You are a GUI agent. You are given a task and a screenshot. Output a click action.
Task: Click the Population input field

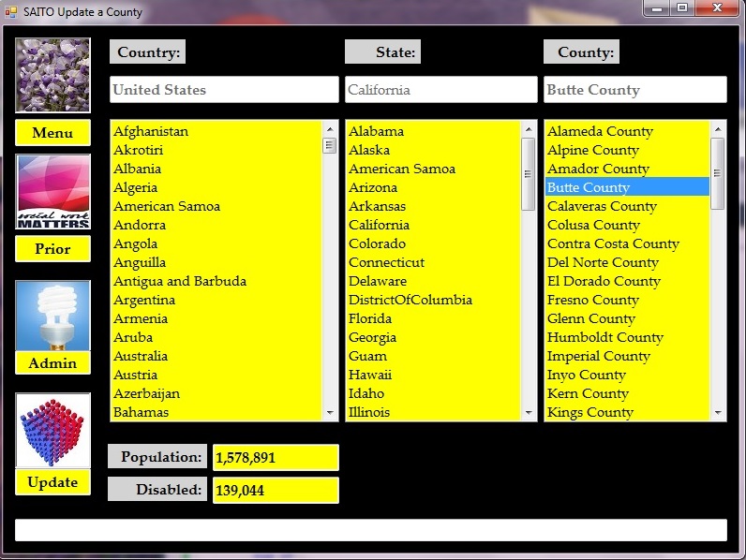pos(275,458)
